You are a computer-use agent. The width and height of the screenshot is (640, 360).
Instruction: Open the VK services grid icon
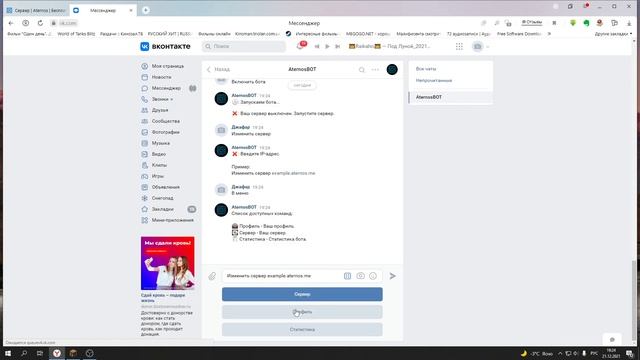point(459,47)
